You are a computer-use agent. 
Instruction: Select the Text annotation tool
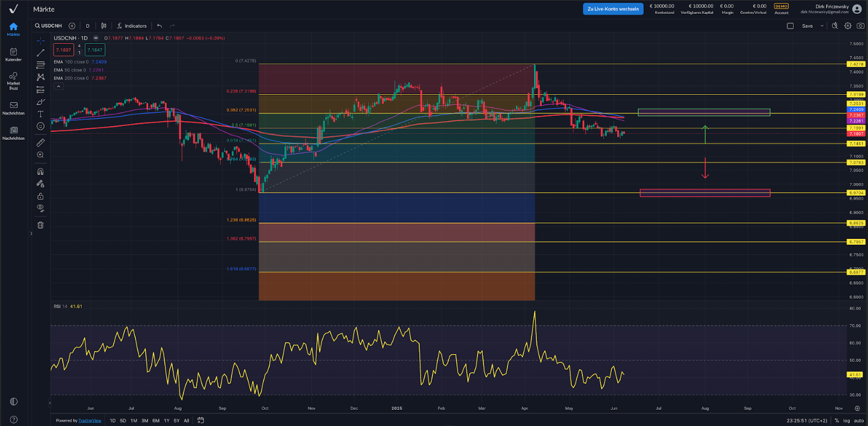click(x=40, y=114)
